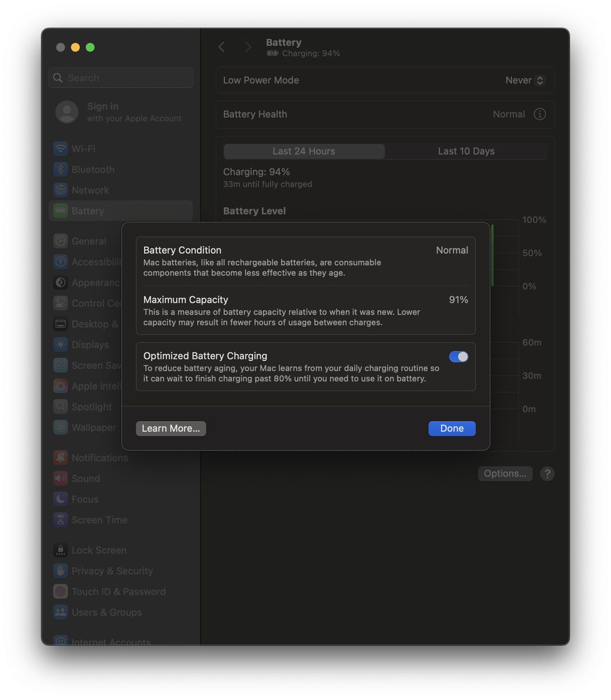The image size is (611, 700).
Task: Open Screen Time hourglass icon
Action: [x=61, y=520]
